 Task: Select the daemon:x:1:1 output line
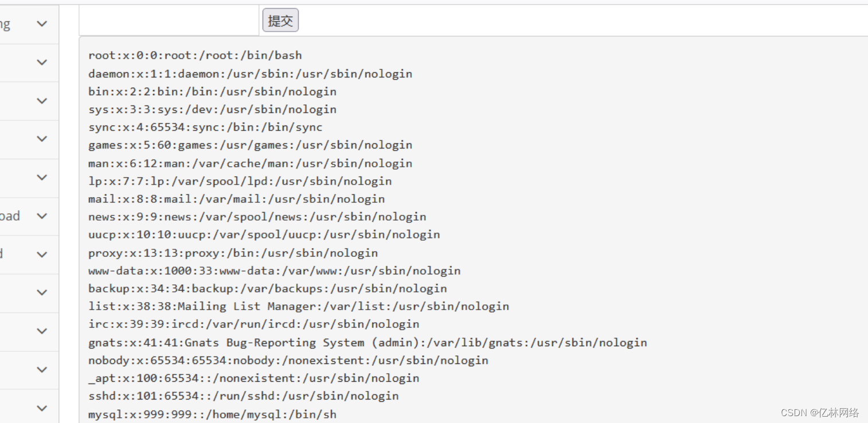[x=250, y=73]
